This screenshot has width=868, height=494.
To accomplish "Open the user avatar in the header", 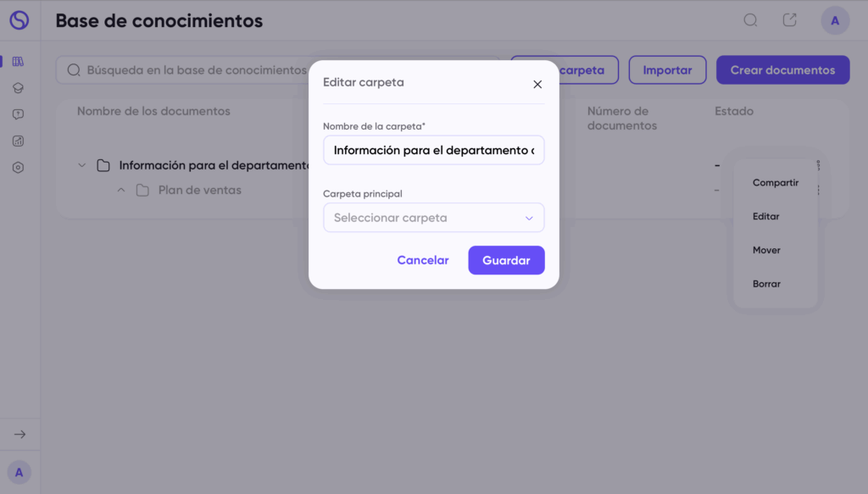I will (835, 20).
